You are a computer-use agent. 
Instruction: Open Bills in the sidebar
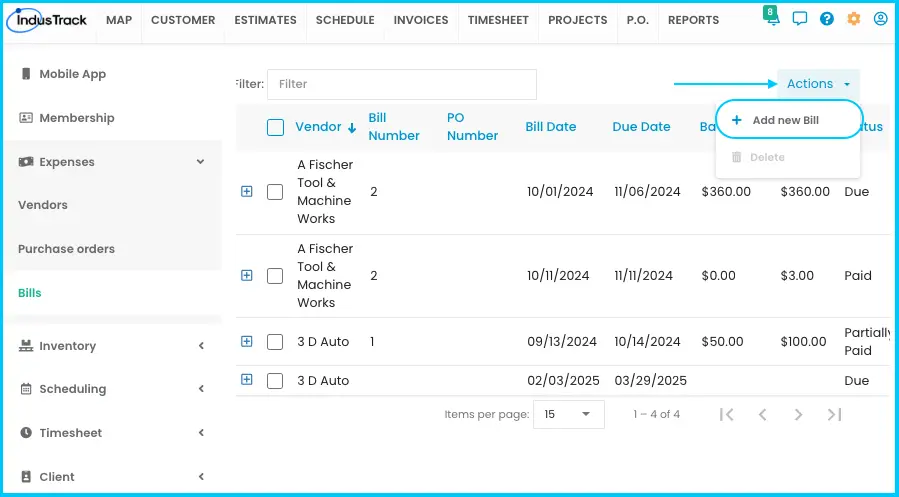tap(30, 293)
